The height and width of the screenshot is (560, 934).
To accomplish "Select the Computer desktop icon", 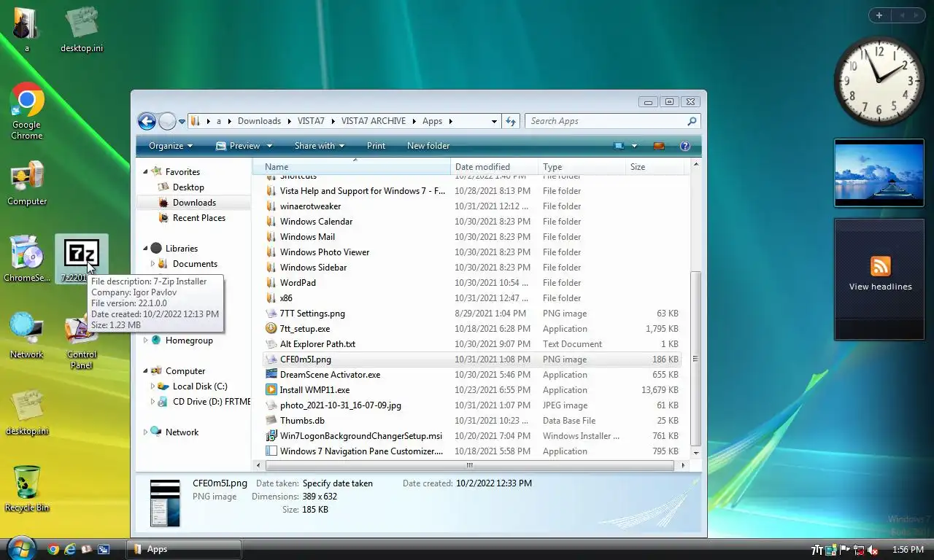I will pos(27,184).
